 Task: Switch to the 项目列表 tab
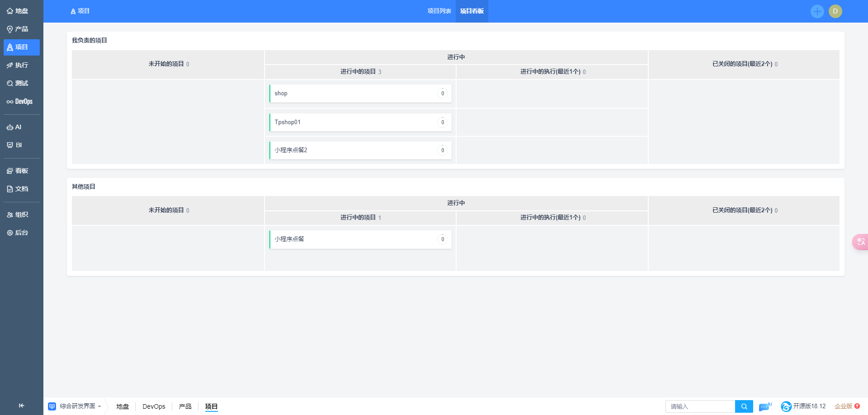pyautogui.click(x=439, y=11)
